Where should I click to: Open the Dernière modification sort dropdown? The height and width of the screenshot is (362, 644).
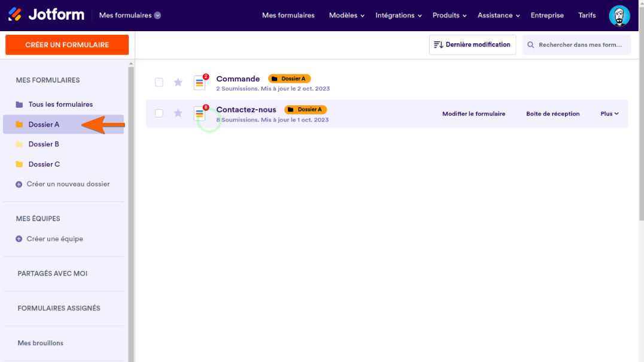coord(472,45)
